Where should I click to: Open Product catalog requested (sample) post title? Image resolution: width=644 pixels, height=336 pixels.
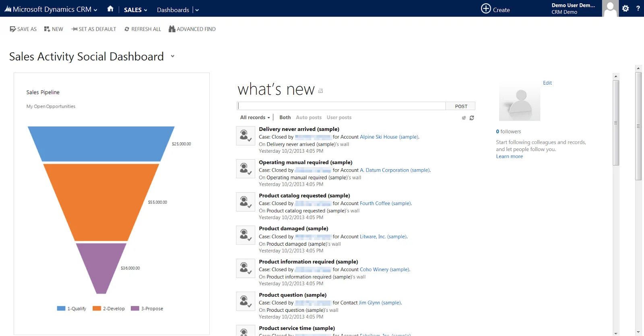[304, 196]
